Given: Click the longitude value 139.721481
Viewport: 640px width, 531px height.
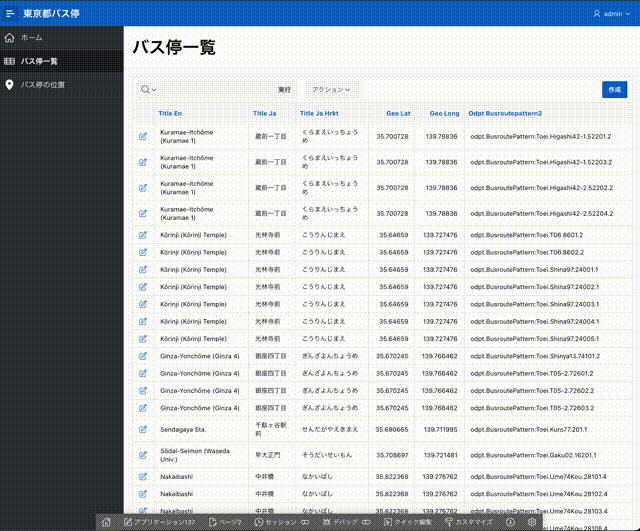Looking at the screenshot, I should pyautogui.click(x=440, y=455).
